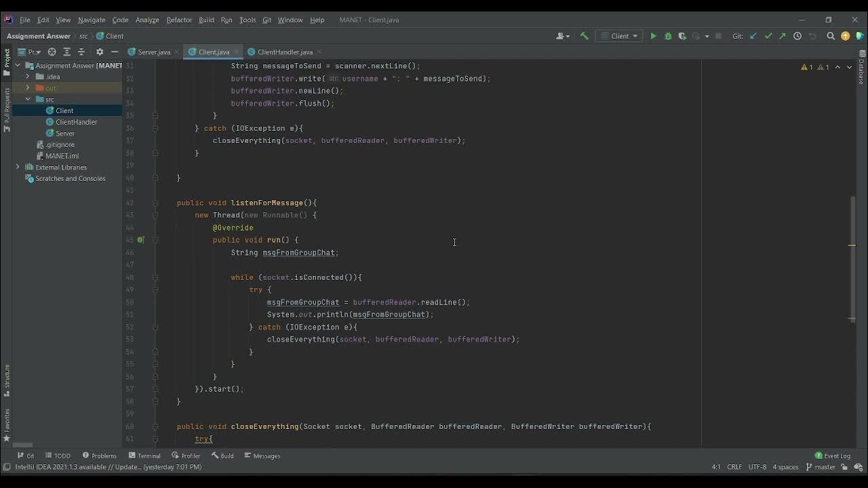Open the Refactor menu
Screen dimensions: 868x488
click(x=179, y=20)
